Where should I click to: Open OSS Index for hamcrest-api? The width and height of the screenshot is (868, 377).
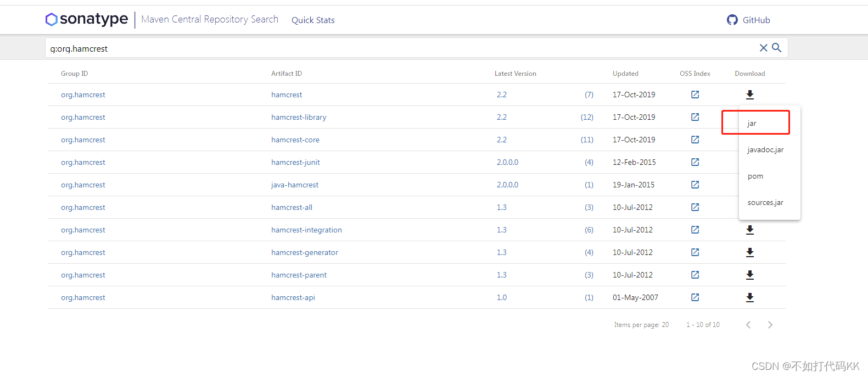pos(695,297)
